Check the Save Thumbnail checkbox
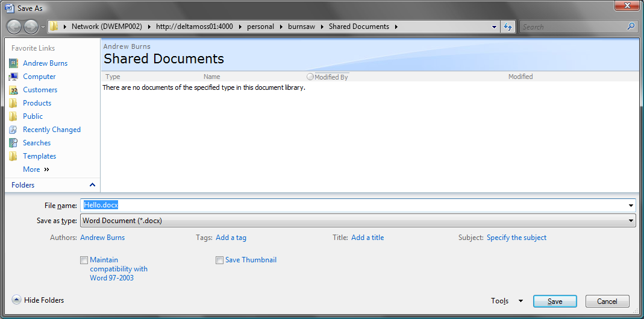Screen dimensions: 644x319 (x=219, y=261)
